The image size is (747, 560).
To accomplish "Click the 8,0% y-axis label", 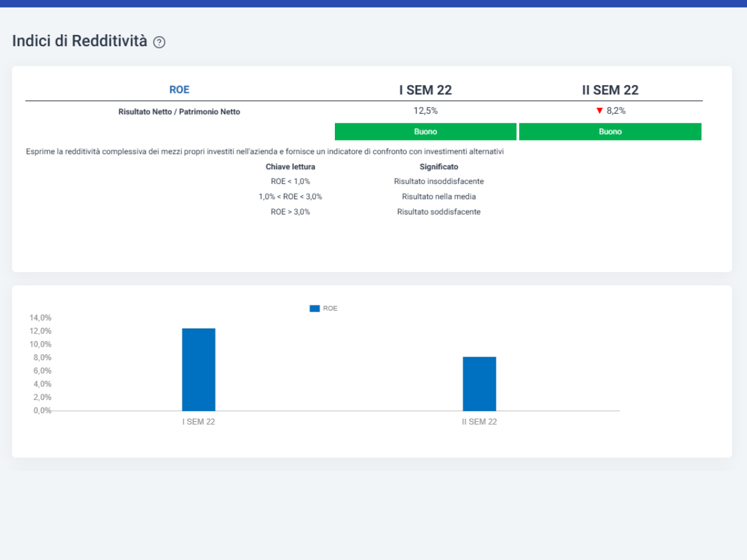I will pyautogui.click(x=42, y=358).
